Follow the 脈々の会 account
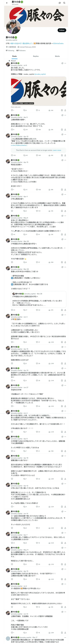This screenshot has width=72, height=644. pyautogui.click(x=62, y=30)
